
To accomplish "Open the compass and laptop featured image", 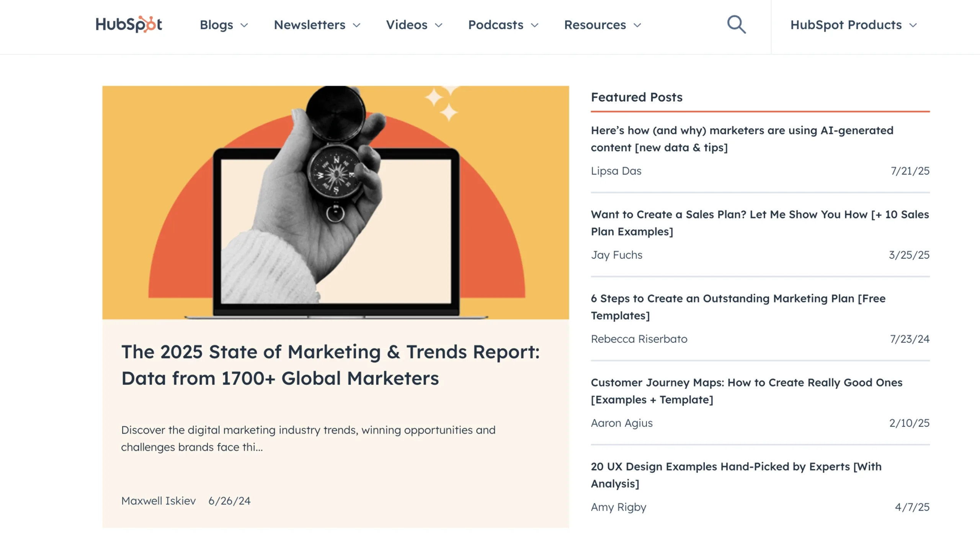I will click(x=335, y=202).
